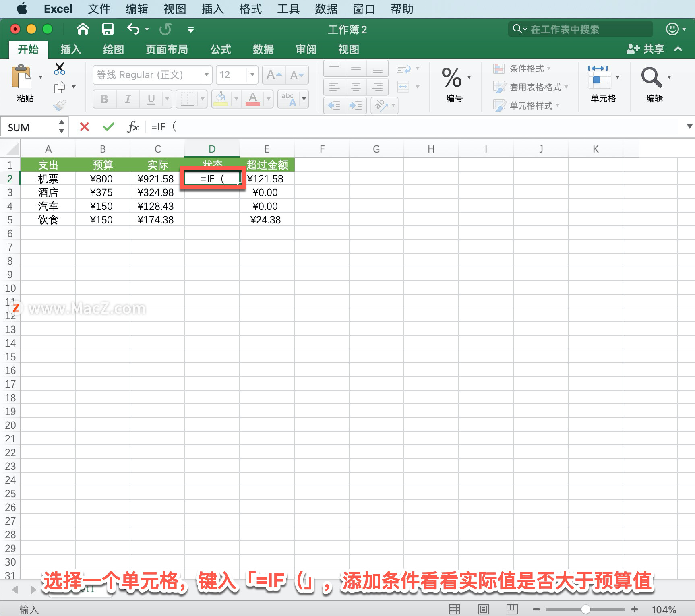695x616 pixels.
Task: Click the Paste clipboard icon
Action: pos(21,76)
